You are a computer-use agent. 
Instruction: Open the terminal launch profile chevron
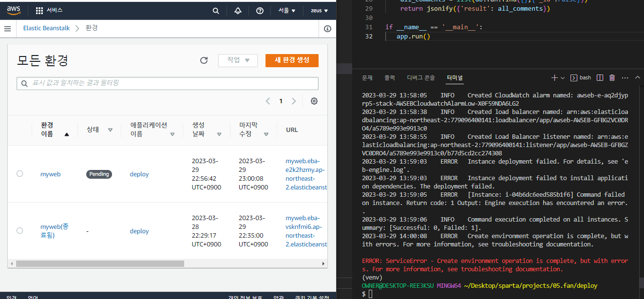tap(563, 78)
